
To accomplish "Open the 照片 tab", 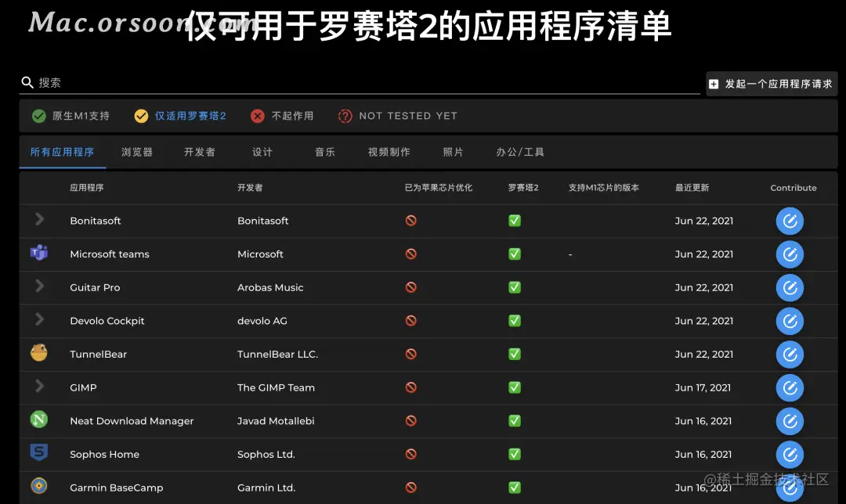I will (454, 152).
